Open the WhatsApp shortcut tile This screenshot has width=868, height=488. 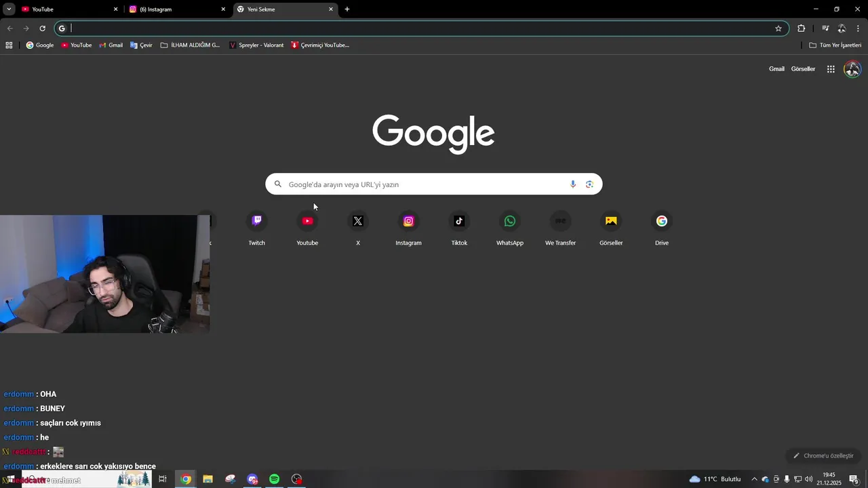(x=510, y=228)
